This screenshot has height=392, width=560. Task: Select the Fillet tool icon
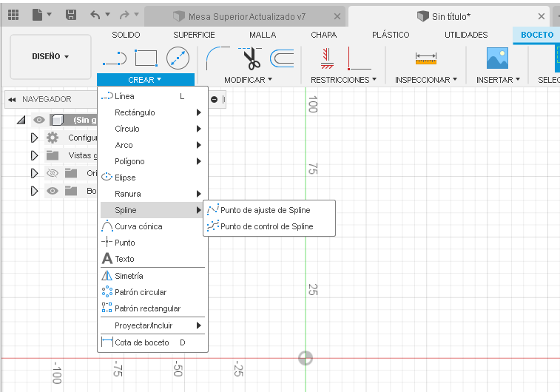tap(217, 58)
